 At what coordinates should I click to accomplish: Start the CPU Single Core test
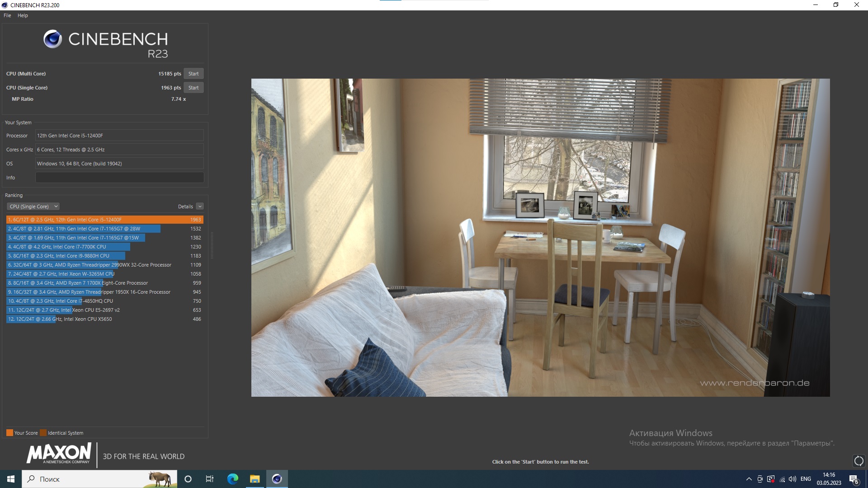pos(193,88)
